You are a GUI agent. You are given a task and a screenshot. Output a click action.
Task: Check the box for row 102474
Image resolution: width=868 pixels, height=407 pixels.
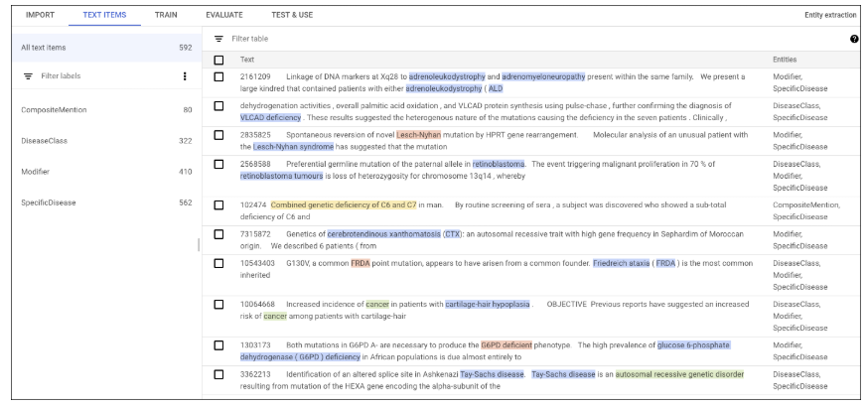[x=218, y=205]
